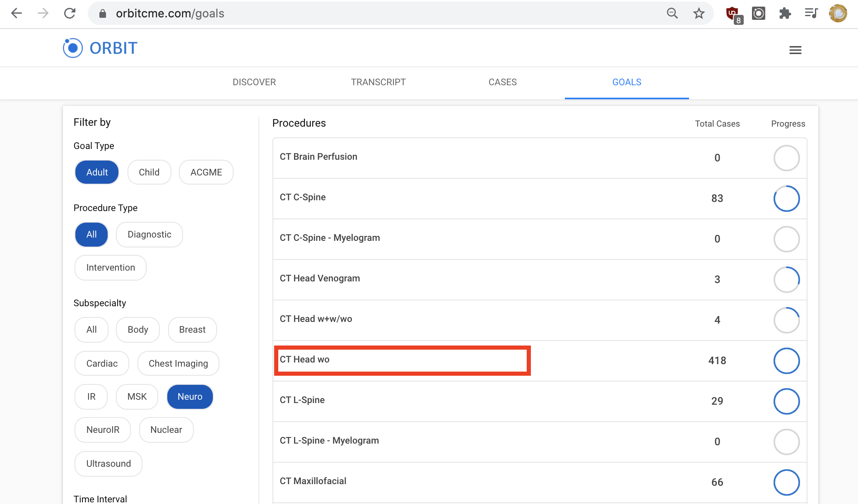
Task: Open the CT Maxillofacial procedure row
Action: point(540,482)
